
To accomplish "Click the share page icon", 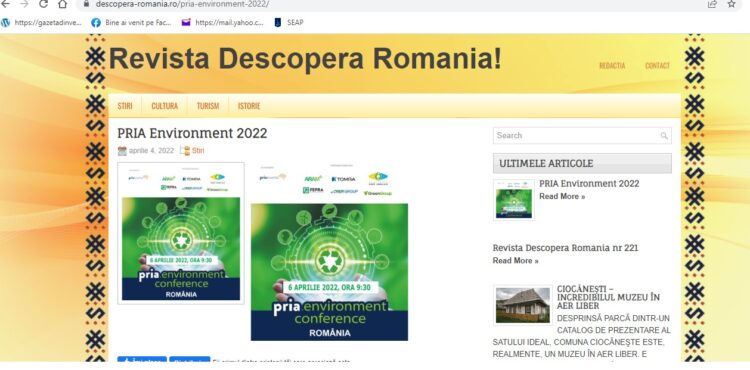I will tap(713, 4).
